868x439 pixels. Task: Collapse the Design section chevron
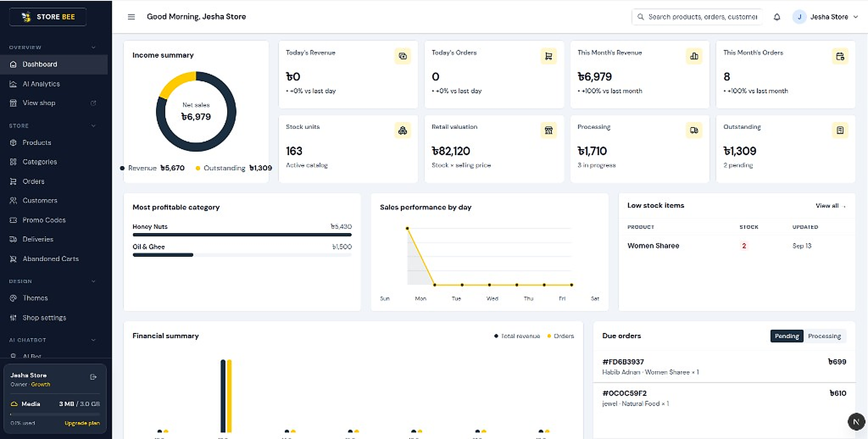[93, 281]
